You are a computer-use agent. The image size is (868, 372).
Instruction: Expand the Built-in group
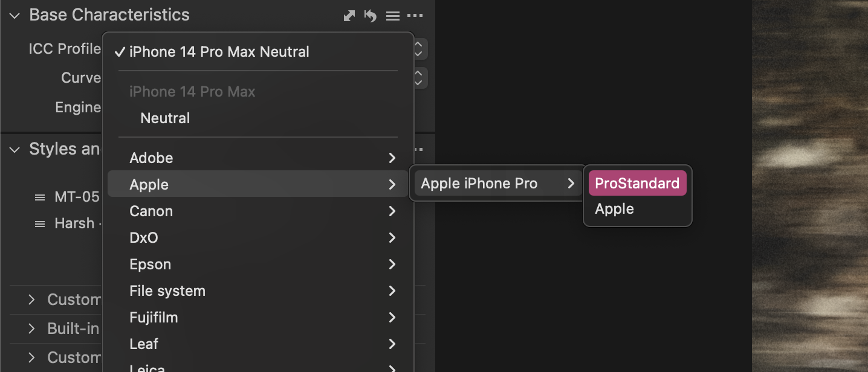pyautogui.click(x=32, y=329)
